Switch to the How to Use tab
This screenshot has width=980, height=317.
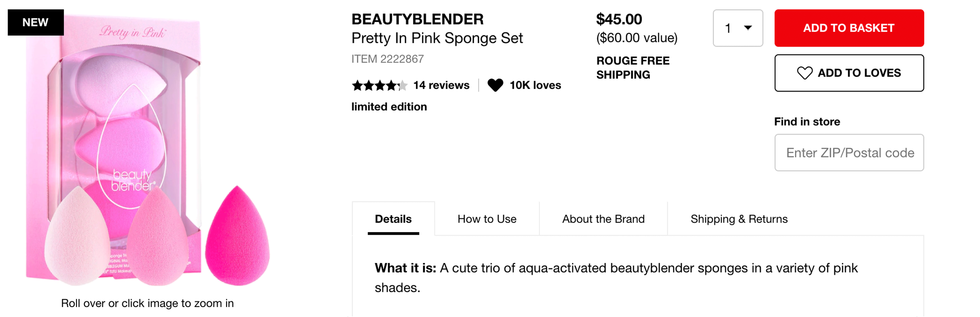(x=487, y=219)
